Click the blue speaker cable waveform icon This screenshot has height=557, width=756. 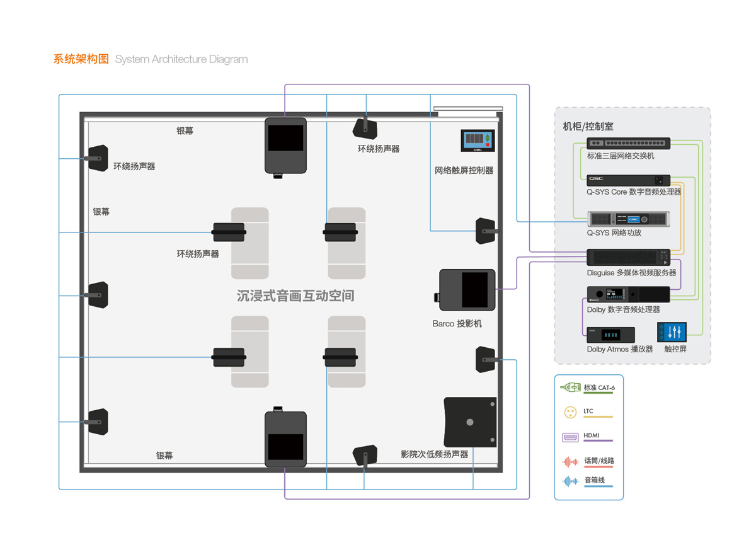click(x=571, y=481)
